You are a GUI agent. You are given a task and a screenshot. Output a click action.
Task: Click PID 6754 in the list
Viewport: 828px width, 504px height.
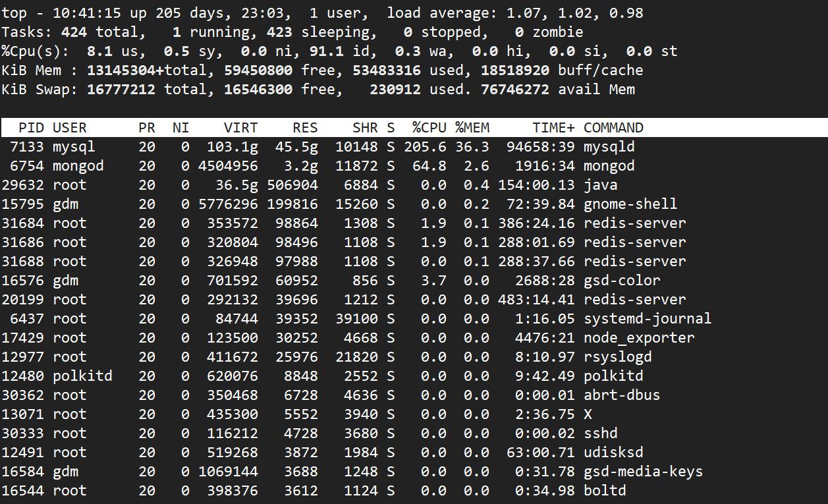pyautogui.click(x=27, y=166)
